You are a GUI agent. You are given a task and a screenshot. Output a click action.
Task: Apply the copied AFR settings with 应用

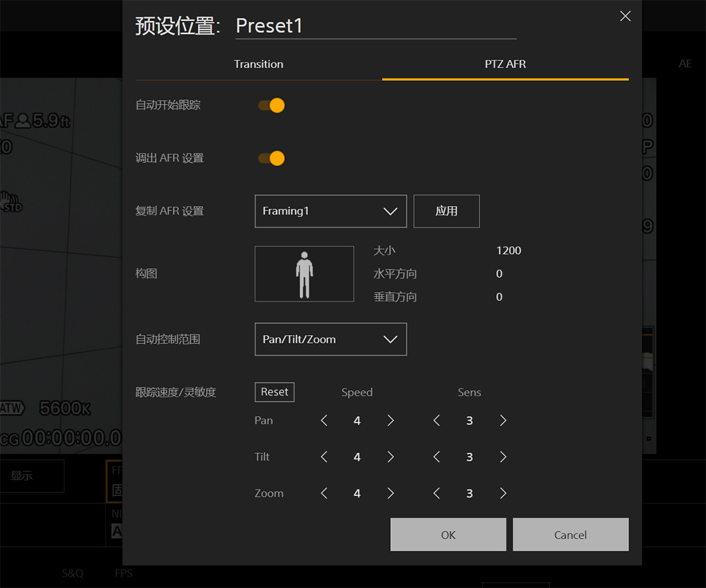[x=447, y=211]
